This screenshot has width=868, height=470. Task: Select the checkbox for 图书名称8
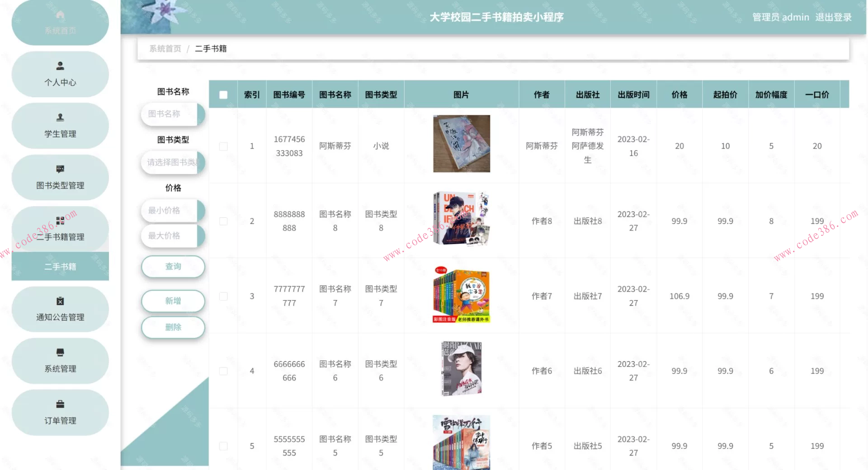223,221
